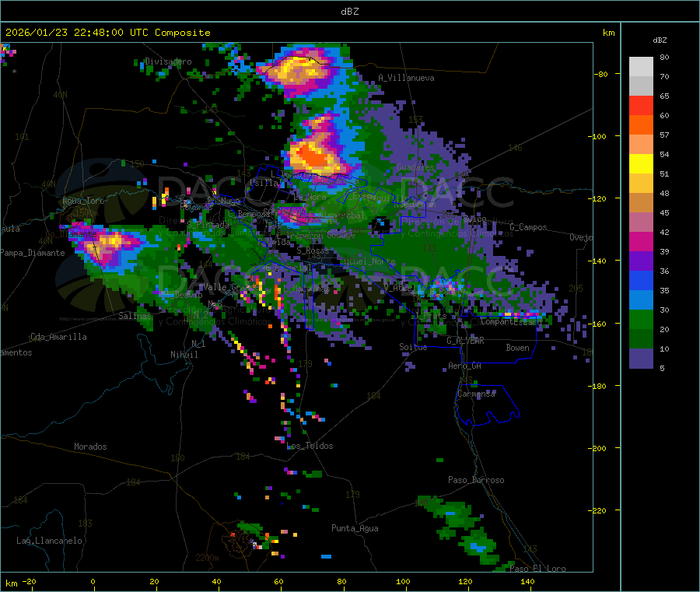This screenshot has height=592, width=700.
Task: Click the 'Divisadero' map label
Action: point(168,61)
